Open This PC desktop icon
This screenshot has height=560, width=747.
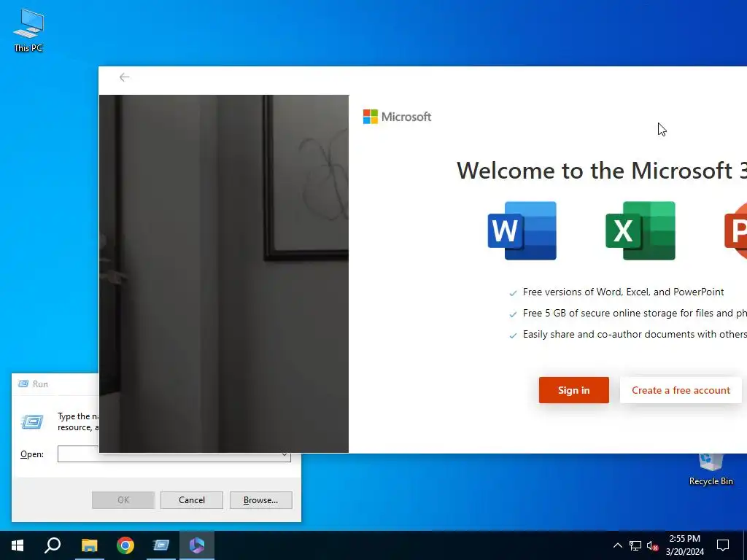pyautogui.click(x=28, y=30)
